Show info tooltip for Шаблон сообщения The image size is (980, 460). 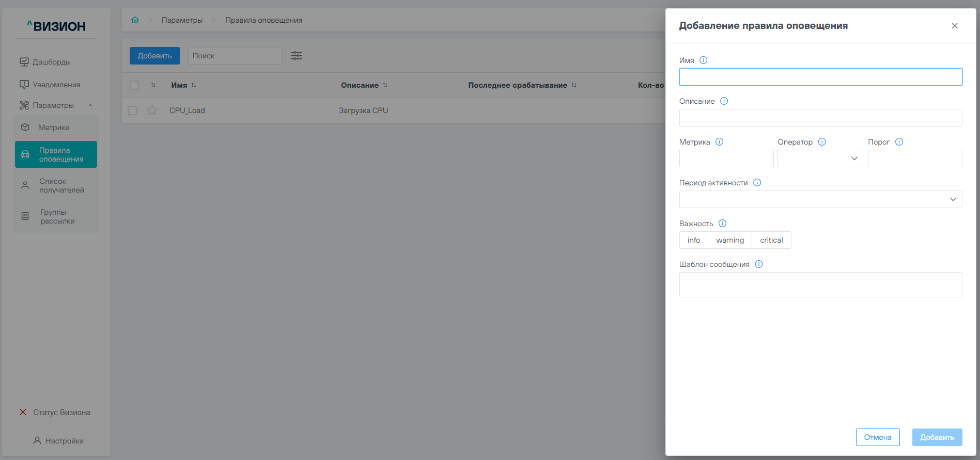pos(758,264)
